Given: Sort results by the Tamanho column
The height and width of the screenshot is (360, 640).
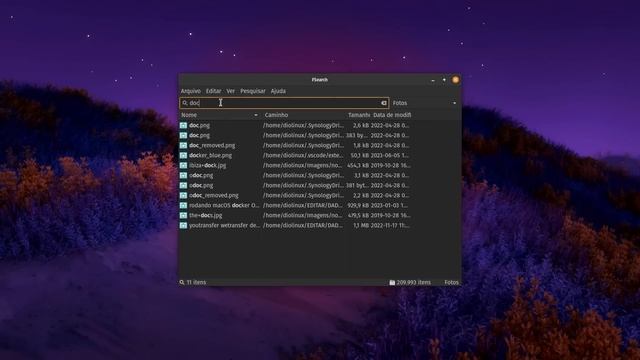Looking at the screenshot, I should pyautogui.click(x=358, y=115).
